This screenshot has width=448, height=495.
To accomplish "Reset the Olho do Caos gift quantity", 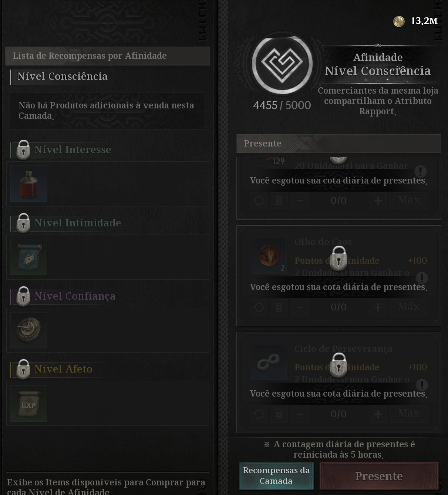I will (x=259, y=307).
